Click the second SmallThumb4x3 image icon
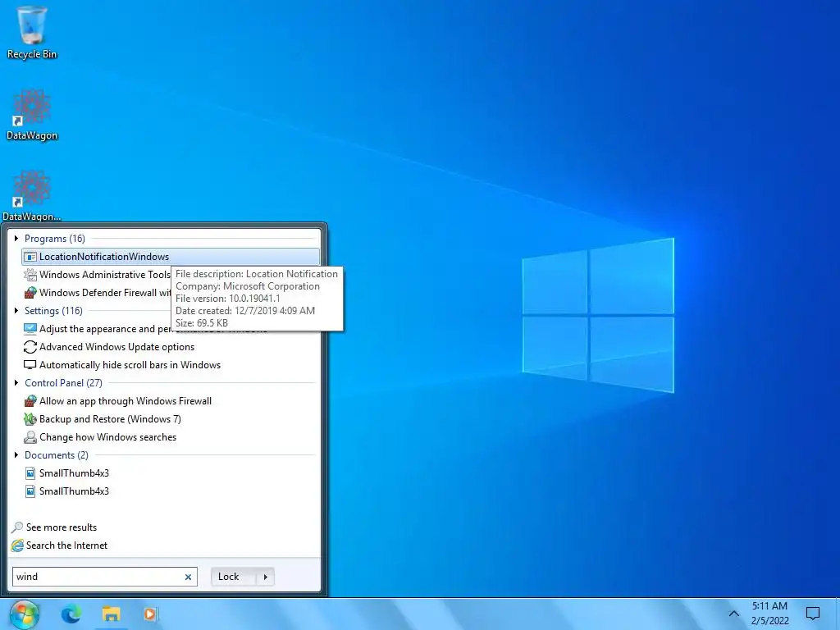840x630 pixels. 30,491
